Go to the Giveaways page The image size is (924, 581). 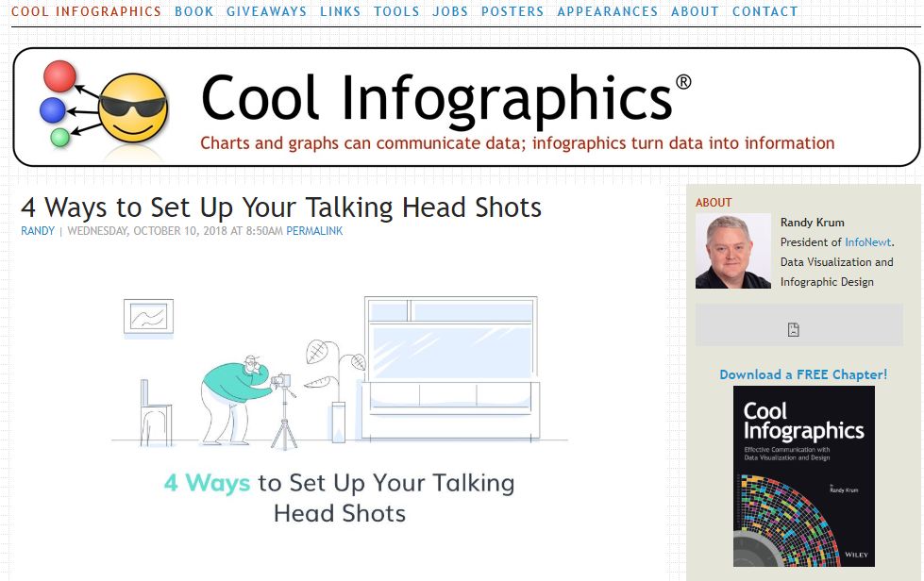(x=267, y=11)
